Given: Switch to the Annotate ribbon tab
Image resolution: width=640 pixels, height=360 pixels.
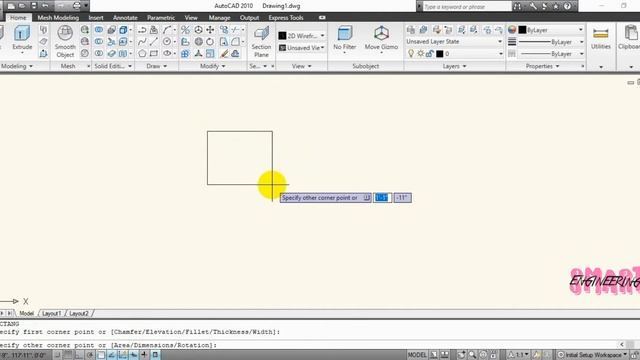Looking at the screenshot, I should [125, 18].
